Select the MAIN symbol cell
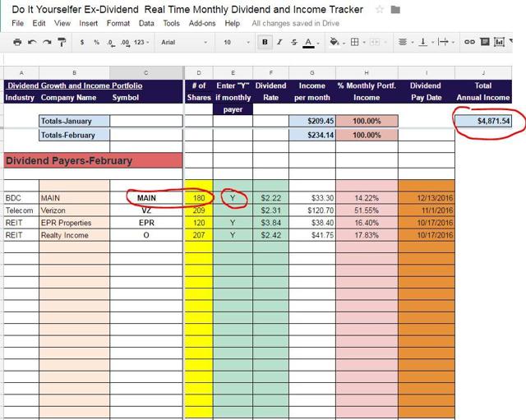 pos(146,198)
